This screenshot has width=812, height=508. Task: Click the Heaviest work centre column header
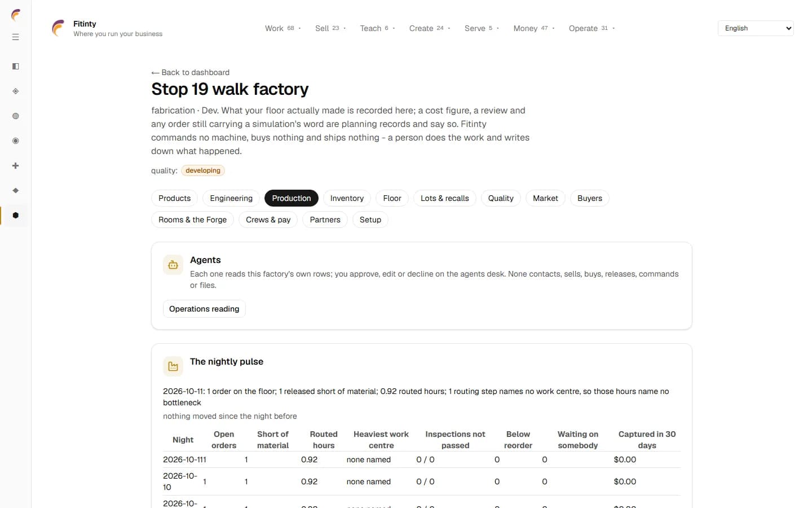(x=381, y=440)
